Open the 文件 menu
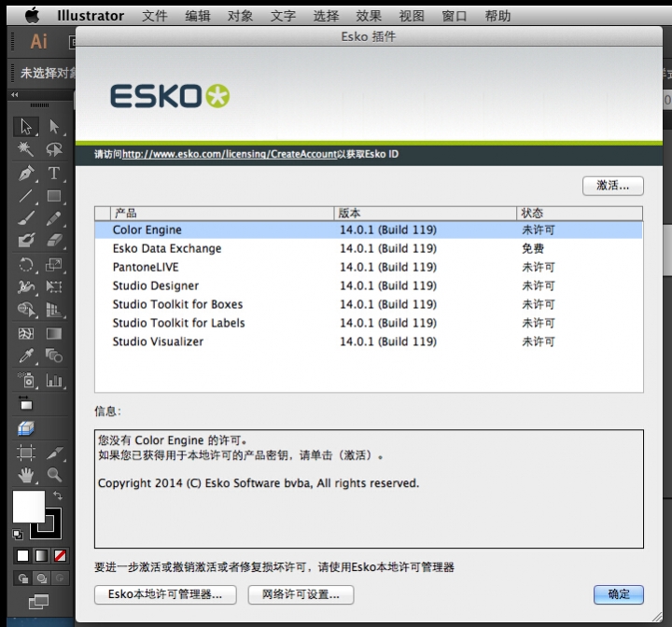The height and width of the screenshot is (627, 672). pos(155,16)
